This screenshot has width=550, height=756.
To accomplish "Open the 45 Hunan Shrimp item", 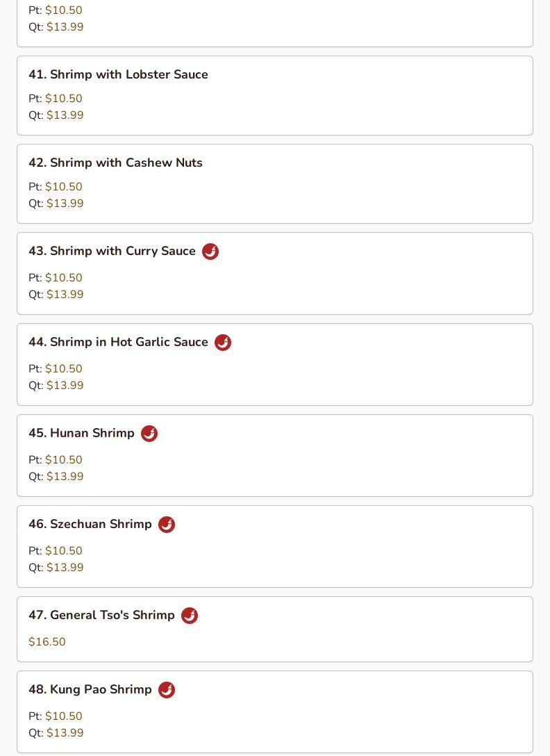I will [x=81, y=433].
